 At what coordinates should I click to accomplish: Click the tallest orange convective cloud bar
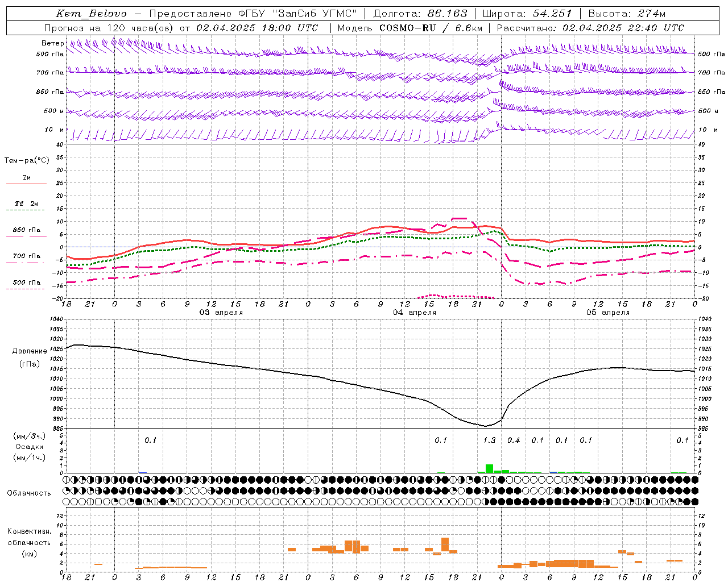[x=445, y=544]
